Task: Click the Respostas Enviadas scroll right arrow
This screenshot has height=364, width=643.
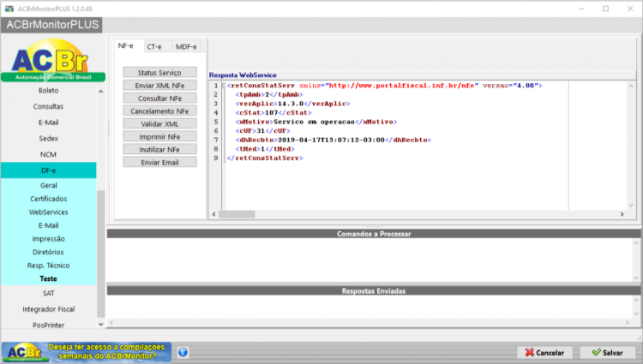Action: pos(628,323)
